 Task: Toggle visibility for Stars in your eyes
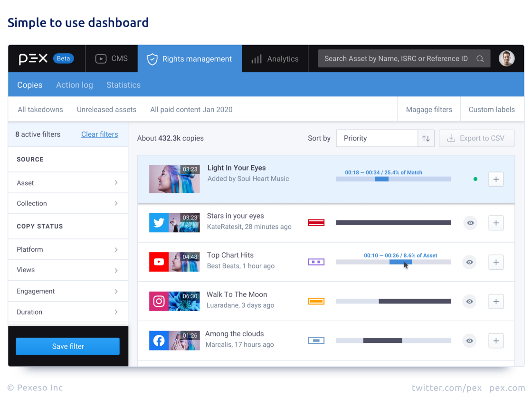tap(470, 222)
